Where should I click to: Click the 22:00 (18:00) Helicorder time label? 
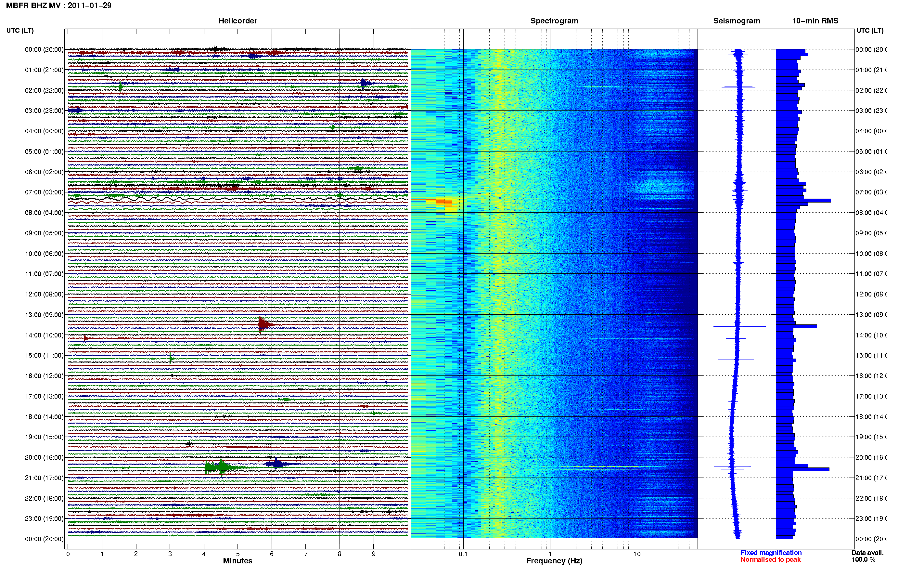pos(44,498)
